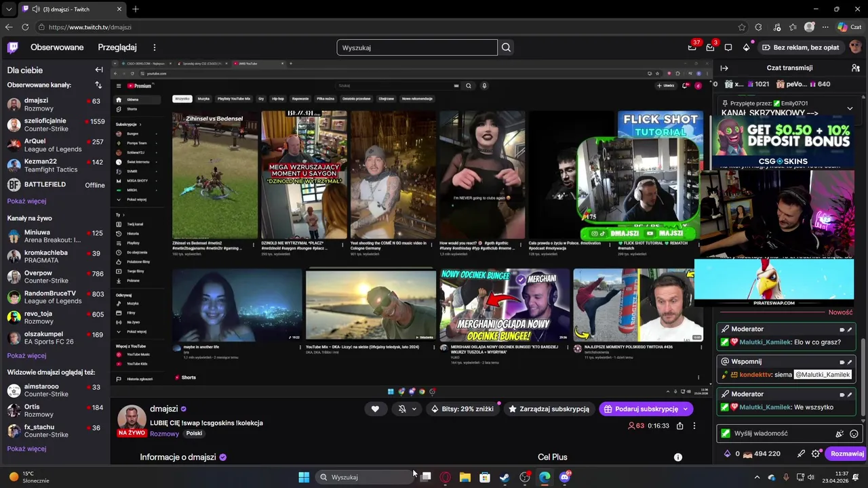868x488 pixels.
Task: Open Windows Start menu
Action: click(x=304, y=477)
